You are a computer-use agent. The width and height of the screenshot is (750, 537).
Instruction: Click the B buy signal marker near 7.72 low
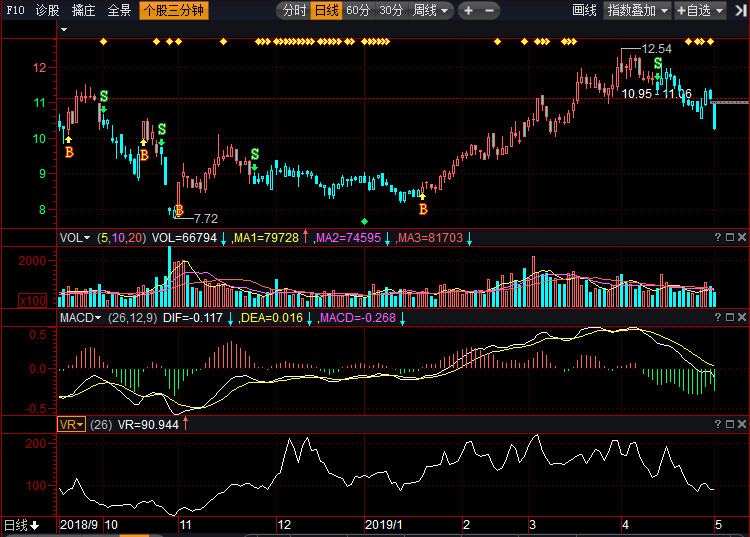(x=179, y=211)
